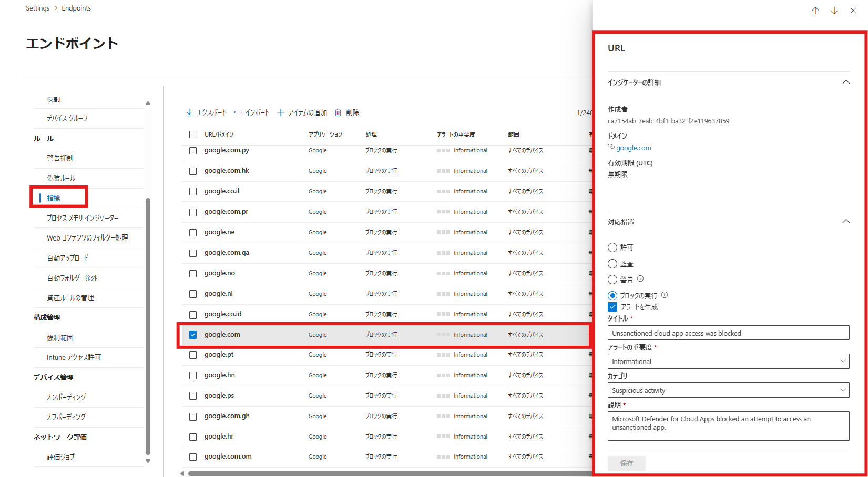
Task: Click the google.com.qa row text
Action: click(x=227, y=253)
